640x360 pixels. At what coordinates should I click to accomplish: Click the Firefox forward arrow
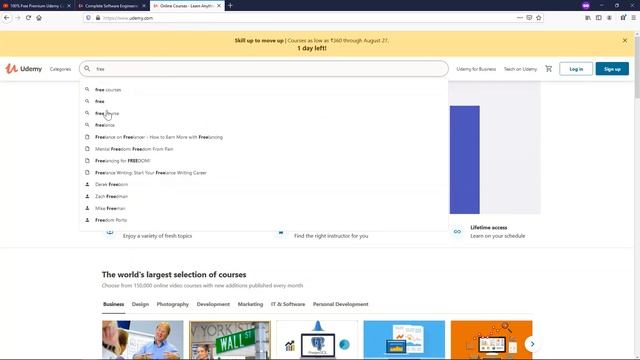(x=18, y=18)
